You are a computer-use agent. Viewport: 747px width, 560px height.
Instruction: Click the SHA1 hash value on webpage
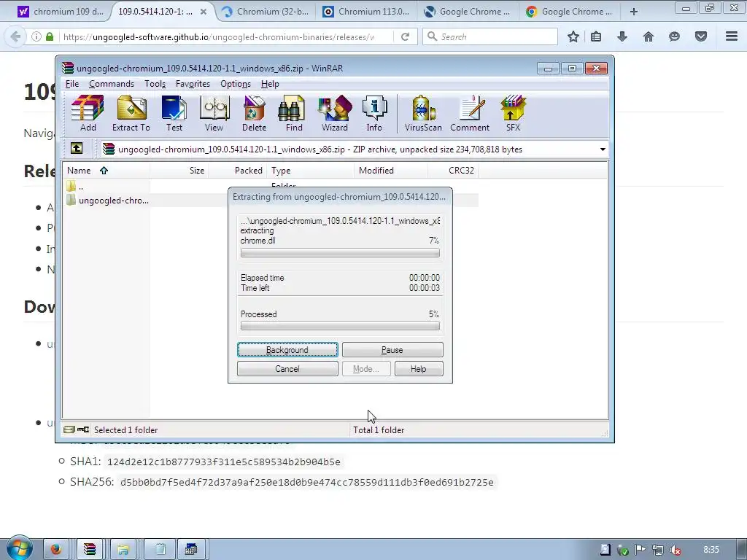tap(224, 462)
